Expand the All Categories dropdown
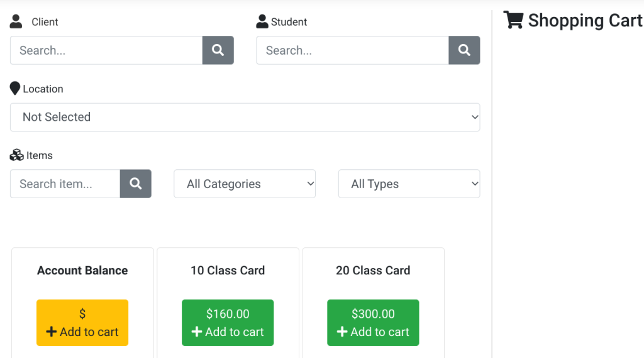This screenshot has width=644, height=358. click(x=245, y=184)
